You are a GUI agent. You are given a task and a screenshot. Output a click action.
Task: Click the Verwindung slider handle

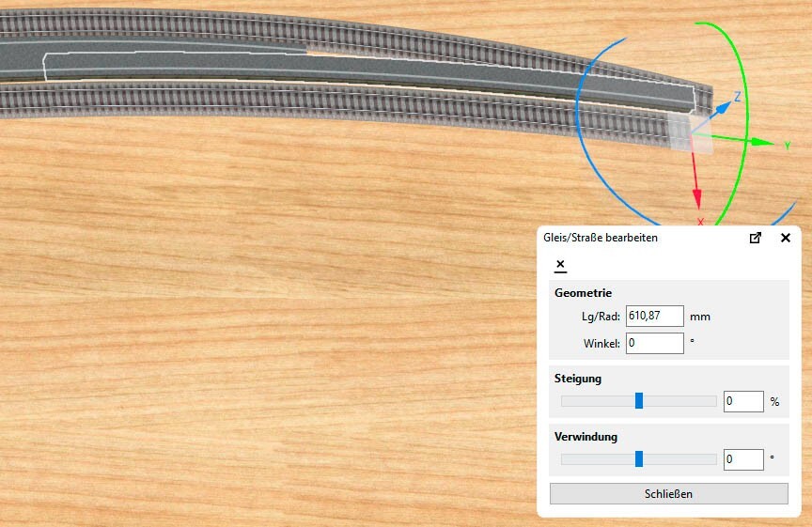tap(639, 458)
